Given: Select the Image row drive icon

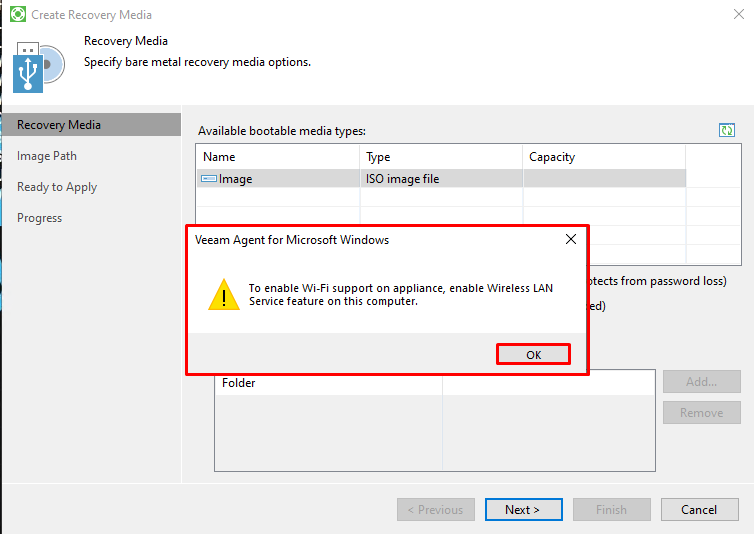Looking at the screenshot, I should pyautogui.click(x=209, y=178).
